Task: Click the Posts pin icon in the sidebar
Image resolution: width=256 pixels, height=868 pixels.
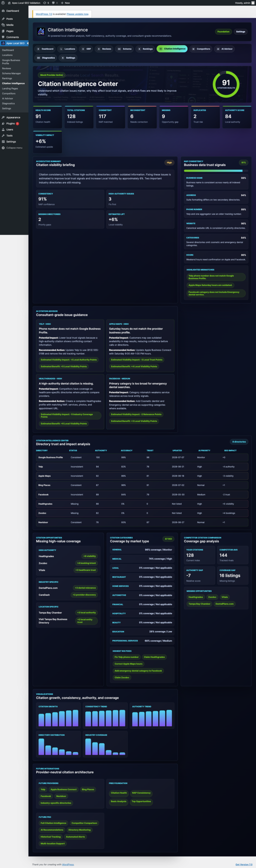Action: [x=3, y=19]
